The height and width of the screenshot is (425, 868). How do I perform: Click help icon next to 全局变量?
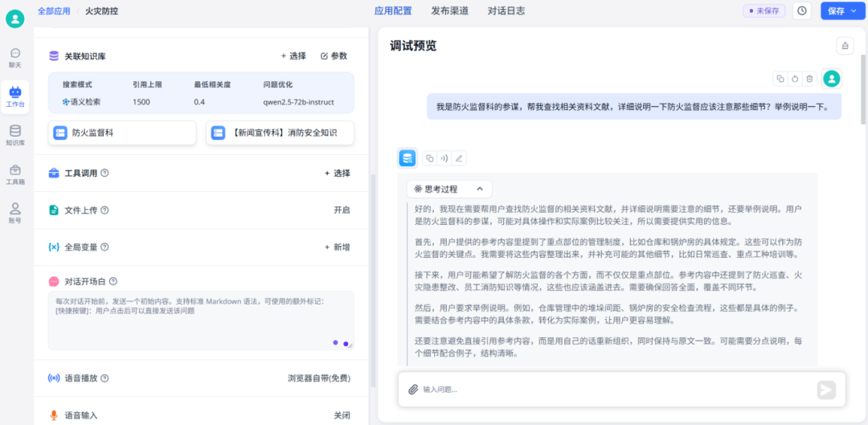(104, 247)
